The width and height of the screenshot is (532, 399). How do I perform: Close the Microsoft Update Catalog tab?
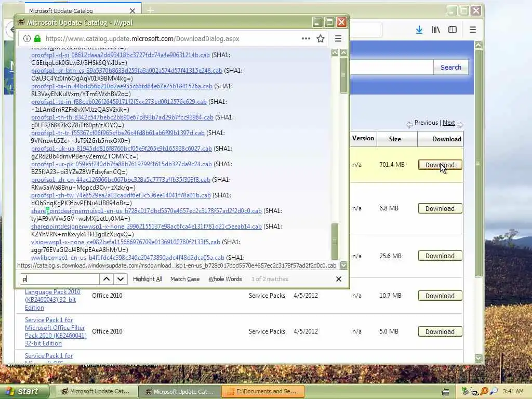[132, 11]
